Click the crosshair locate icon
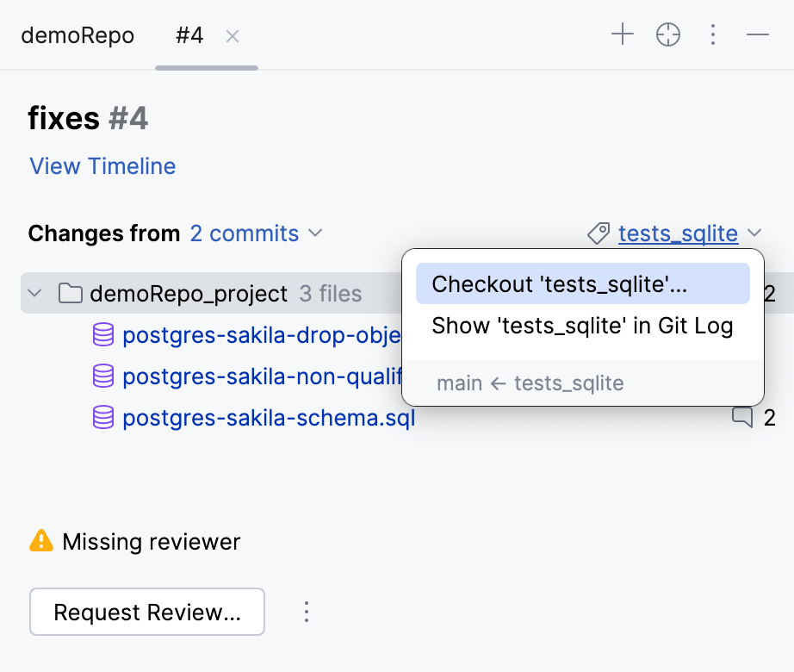794x672 pixels. click(x=668, y=34)
